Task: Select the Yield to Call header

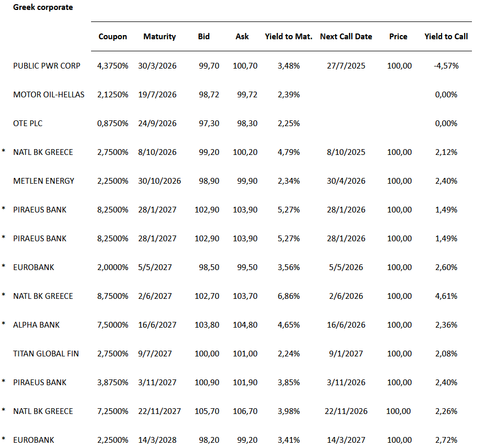Action: [x=446, y=37]
